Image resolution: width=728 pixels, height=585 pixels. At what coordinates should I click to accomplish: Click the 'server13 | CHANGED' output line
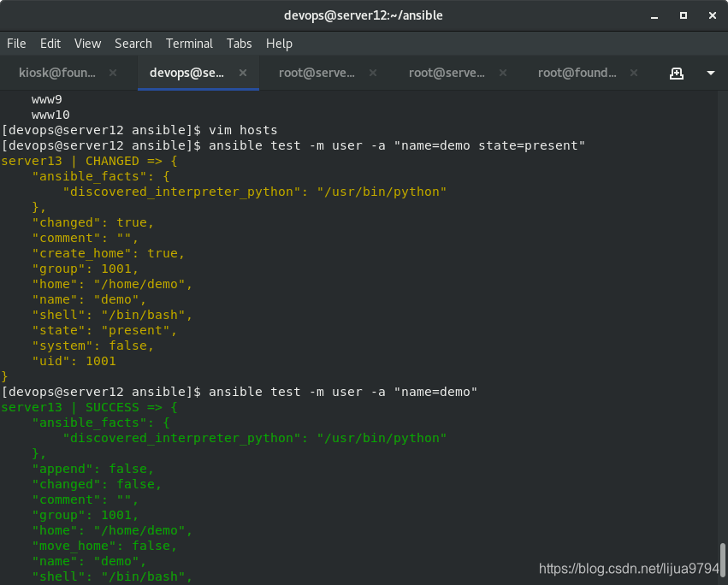pos(89,161)
